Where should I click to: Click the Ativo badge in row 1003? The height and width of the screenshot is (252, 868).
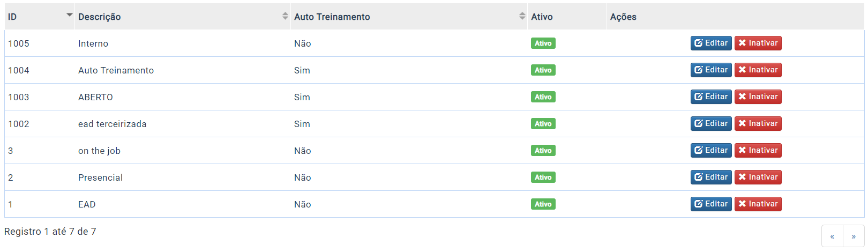(543, 97)
